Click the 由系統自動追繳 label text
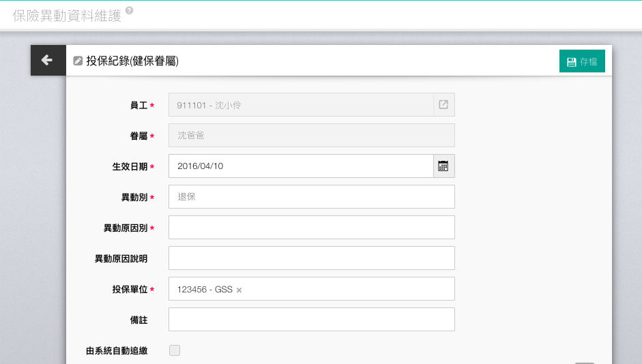 point(117,351)
